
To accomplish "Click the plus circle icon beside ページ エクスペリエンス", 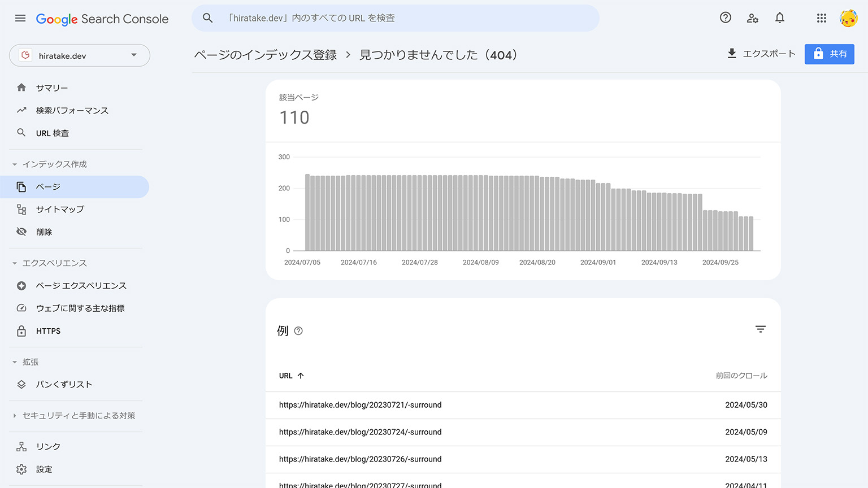I will click(x=21, y=286).
